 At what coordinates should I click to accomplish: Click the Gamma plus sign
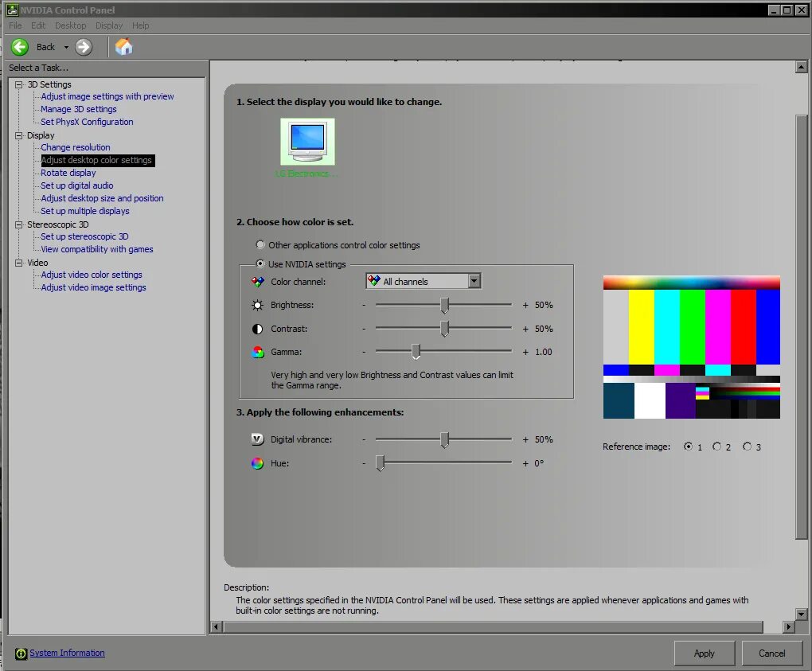click(x=525, y=352)
